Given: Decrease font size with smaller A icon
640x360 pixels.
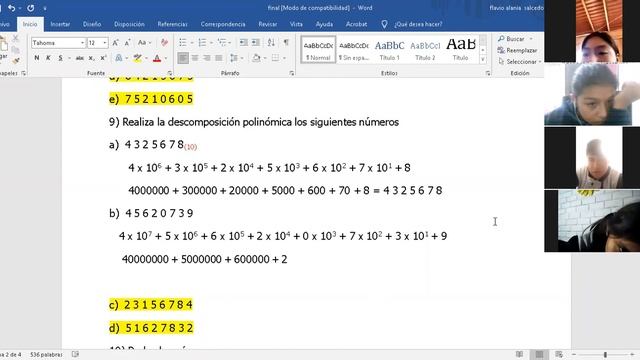Looking at the screenshot, I should point(127,43).
